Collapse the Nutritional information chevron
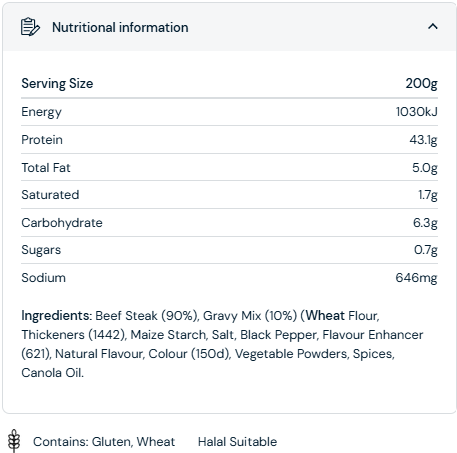The height and width of the screenshot is (453, 457). point(432,26)
